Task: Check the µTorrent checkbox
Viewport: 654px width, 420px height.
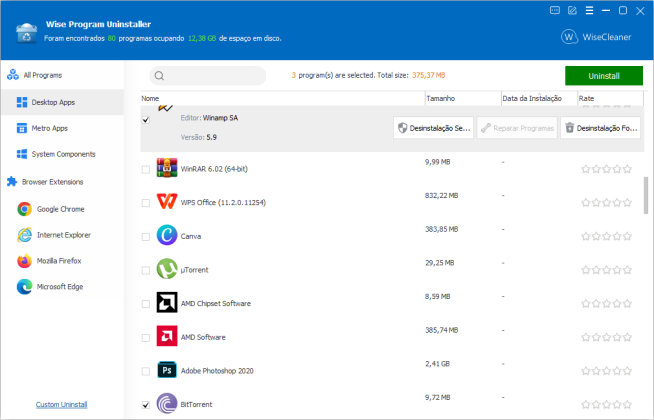Action: coord(146,271)
